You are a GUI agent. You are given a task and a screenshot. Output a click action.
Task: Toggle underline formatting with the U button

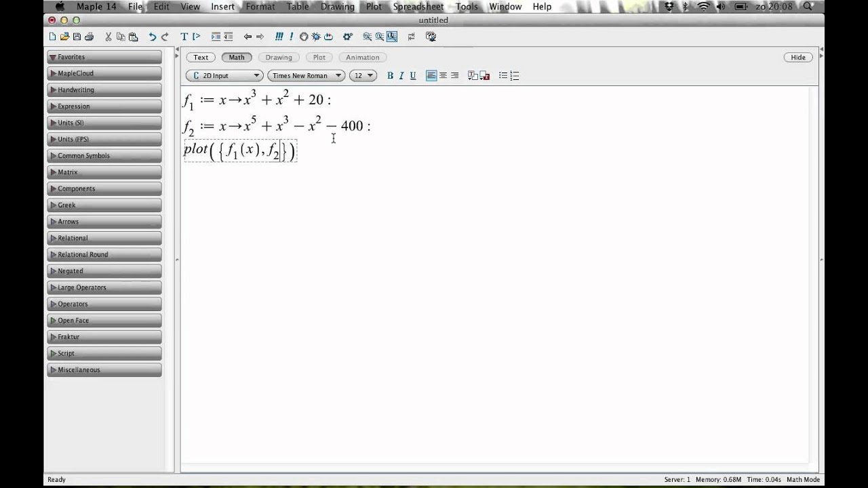point(412,76)
